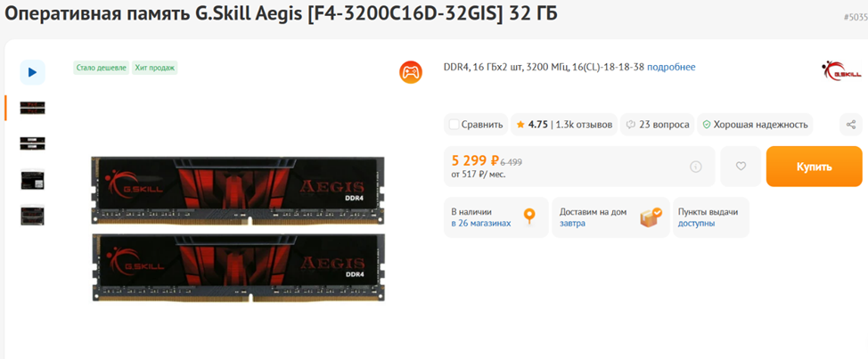The height and width of the screenshot is (359, 868).
Task: Open the price info icon
Action: [x=696, y=167]
